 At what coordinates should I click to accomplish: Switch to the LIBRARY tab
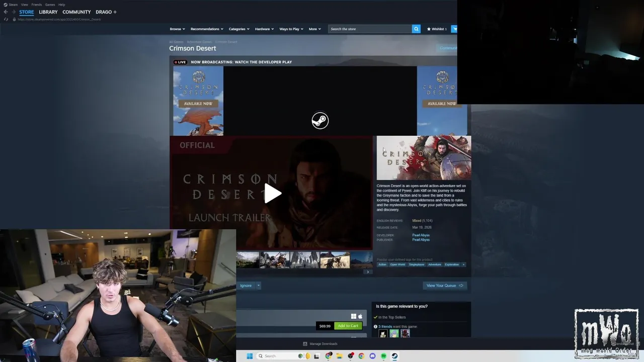tap(48, 12)
